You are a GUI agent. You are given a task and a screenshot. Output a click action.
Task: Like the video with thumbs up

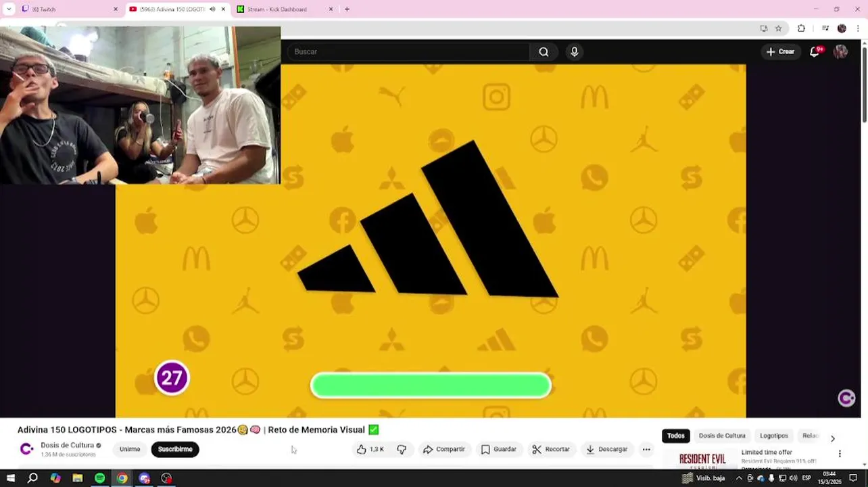click(x=370, y=449)
